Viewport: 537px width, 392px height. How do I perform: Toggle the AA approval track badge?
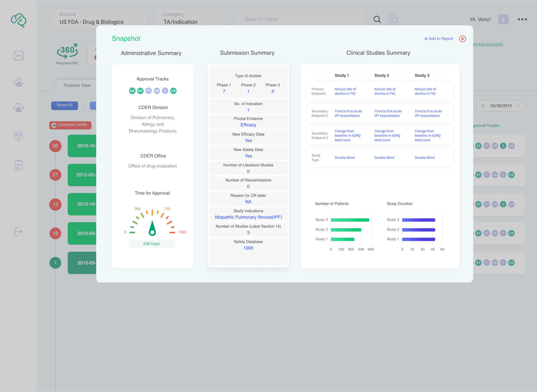pos(132,91)
